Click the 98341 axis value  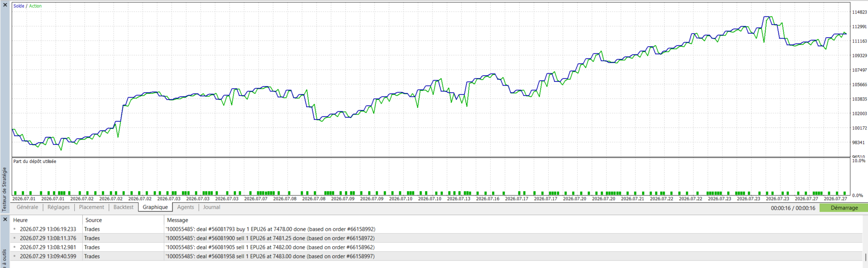point(858,143)
